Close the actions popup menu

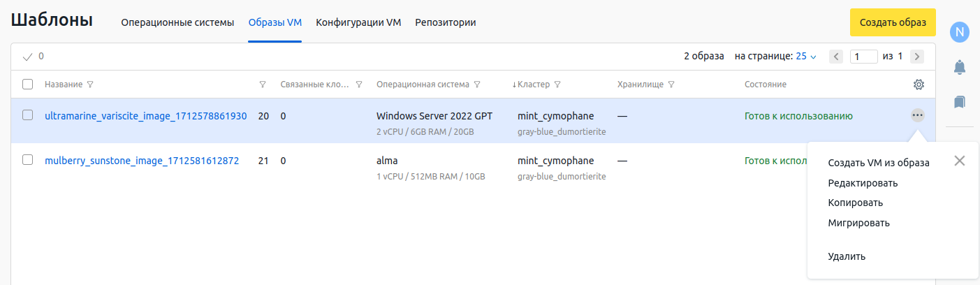(x=959, y=161)
